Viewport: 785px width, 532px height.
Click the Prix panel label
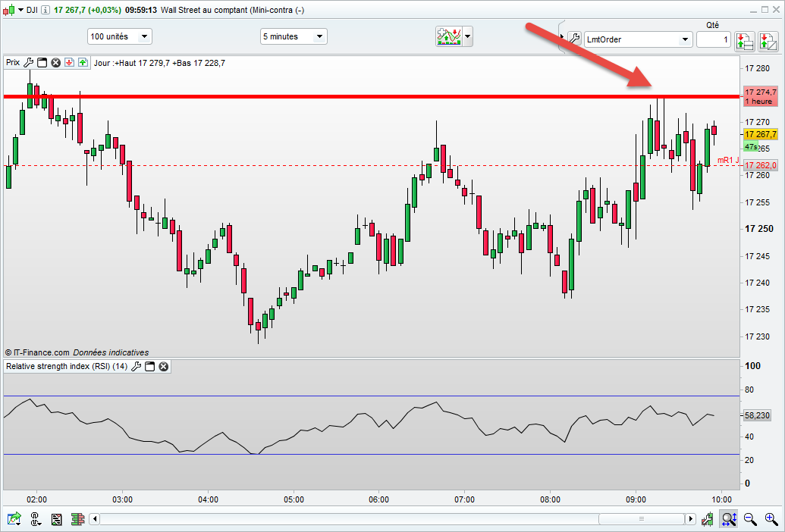coord(13,62)
